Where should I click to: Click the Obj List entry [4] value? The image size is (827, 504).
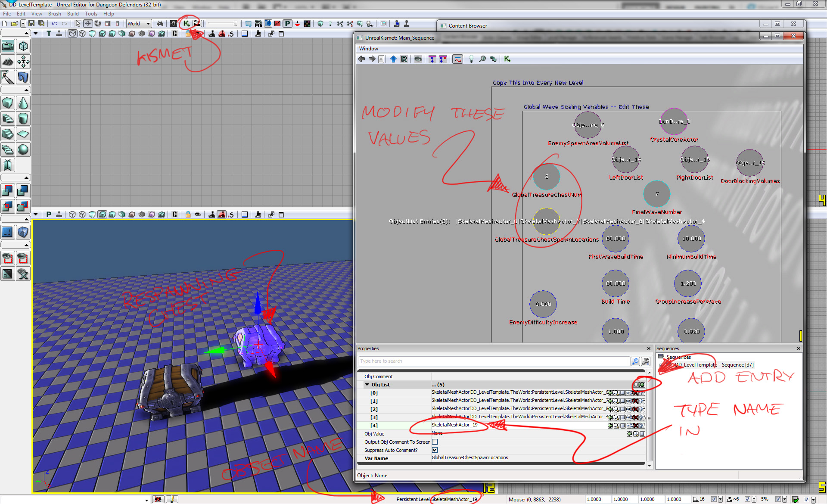pos(519,425)
